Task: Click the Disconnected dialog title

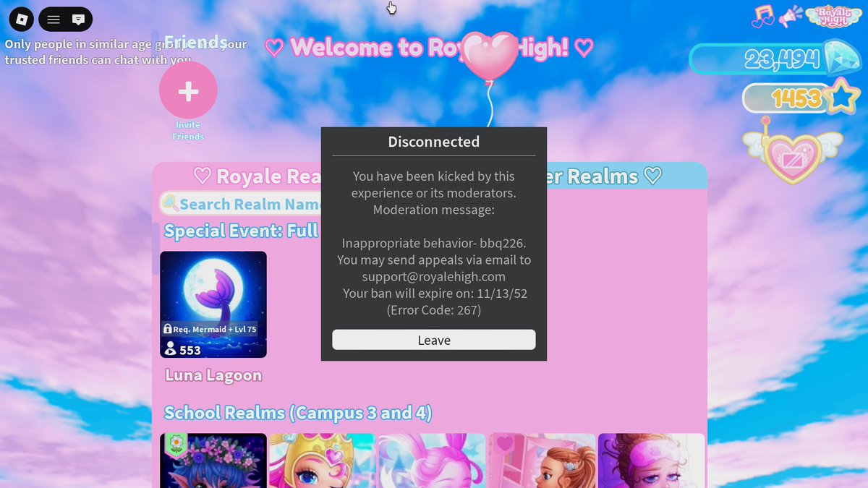Action: 434,142
